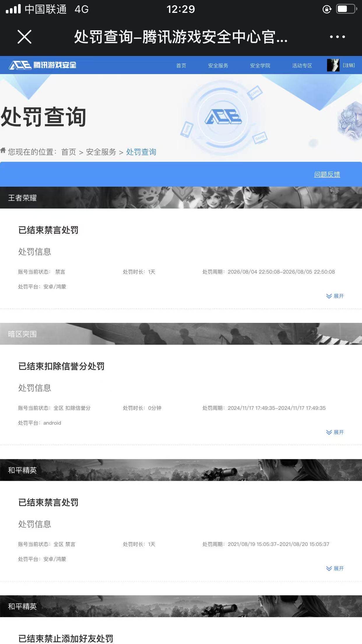Click the user avatar thumbnail
The image size is (362, 644).
(x=333, y=65)
